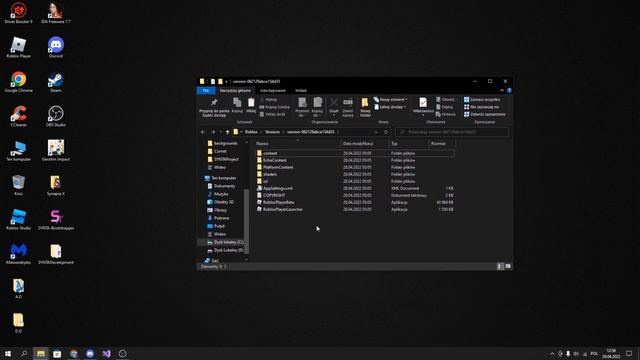Screen dimensions: 640x360
Task: Click Odwróć zaznaczenie (invert selection)
Action: pos(484,114)
